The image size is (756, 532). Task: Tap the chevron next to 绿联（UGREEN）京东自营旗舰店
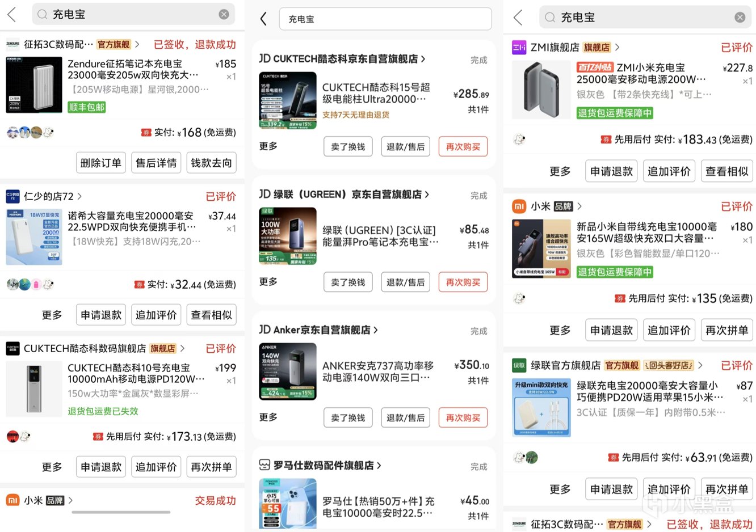click(427, 194)
